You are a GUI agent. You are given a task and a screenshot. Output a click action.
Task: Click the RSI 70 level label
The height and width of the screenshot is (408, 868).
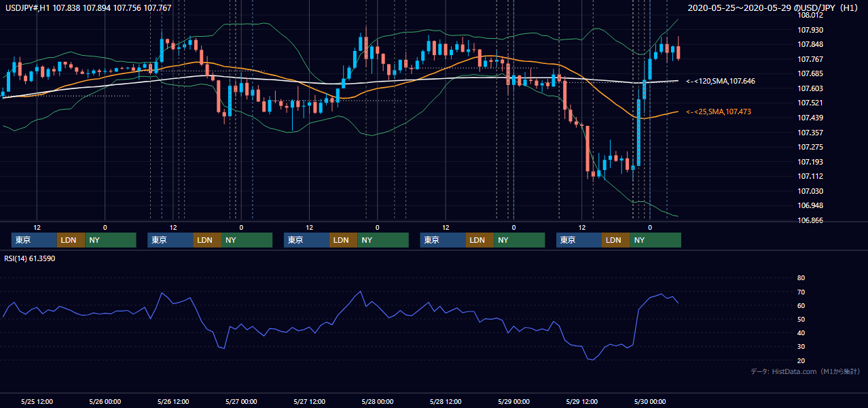pos(801,292)
